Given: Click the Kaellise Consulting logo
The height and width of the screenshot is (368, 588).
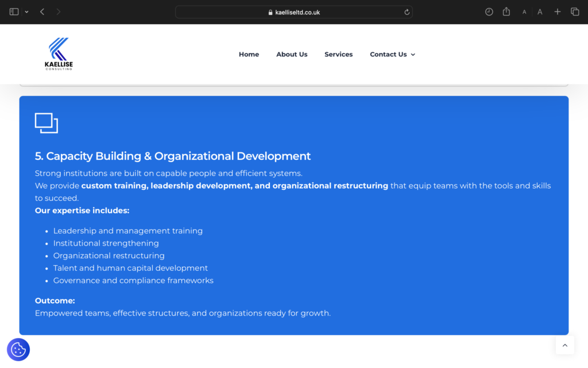Looking at the screenshot, I should 58,53.
